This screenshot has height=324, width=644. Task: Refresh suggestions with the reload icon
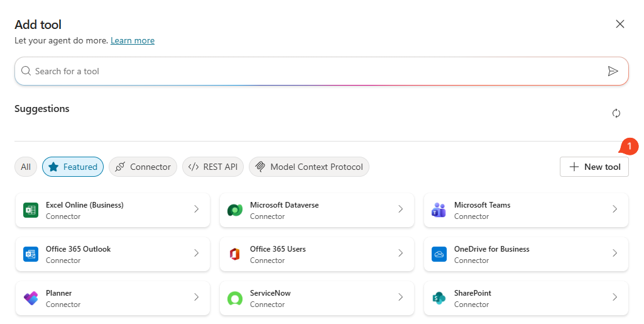(x=616, y=113)
